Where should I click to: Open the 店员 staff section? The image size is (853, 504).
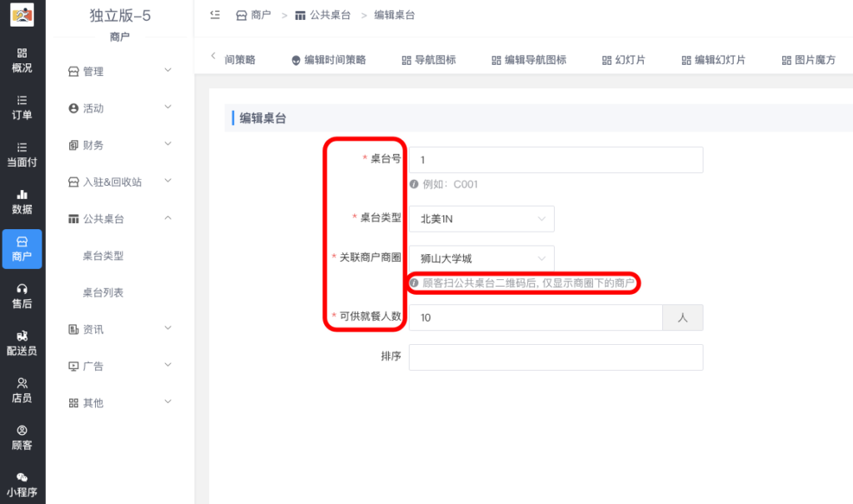pos(22,390)
